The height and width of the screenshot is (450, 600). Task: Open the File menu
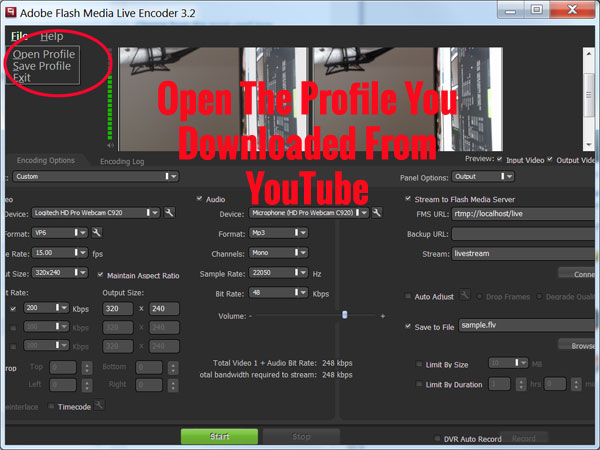click(19, 36)
